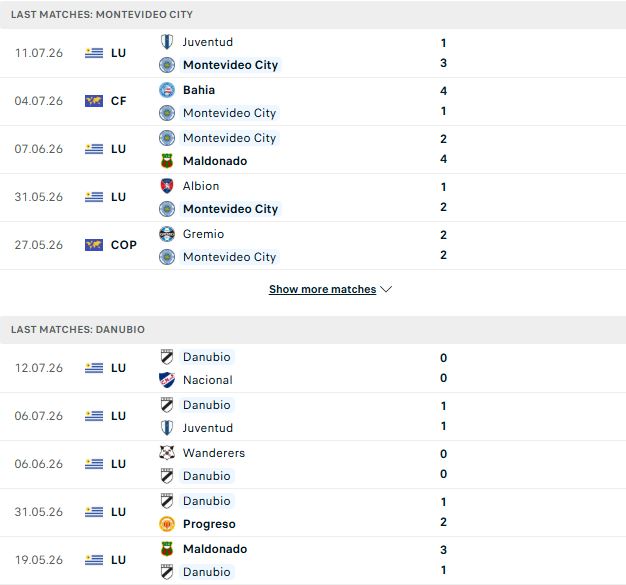
Task: Click the Uruguay flag on the 12.07.26 match
Action: (94, 368)
